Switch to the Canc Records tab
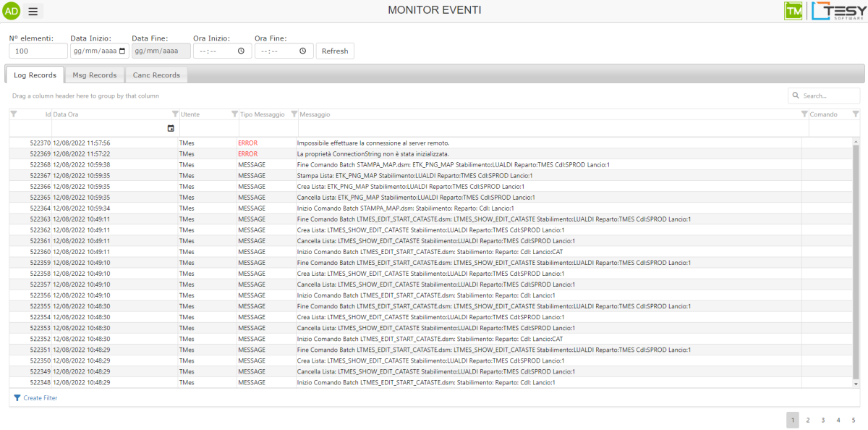Image resolution: width=868 pixels, height=430 pixels. click(156, 75)
